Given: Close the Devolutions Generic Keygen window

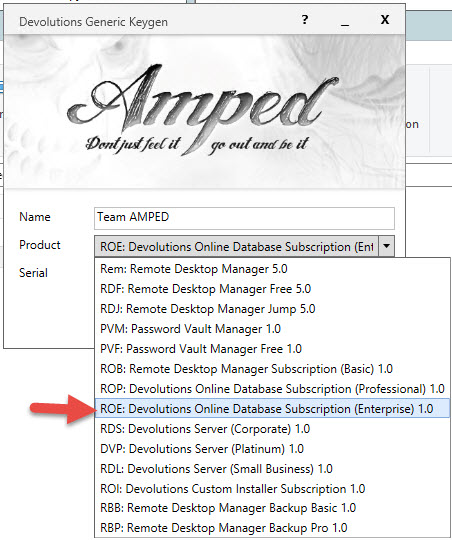Looking at the screenshot, I should (385, 20).
